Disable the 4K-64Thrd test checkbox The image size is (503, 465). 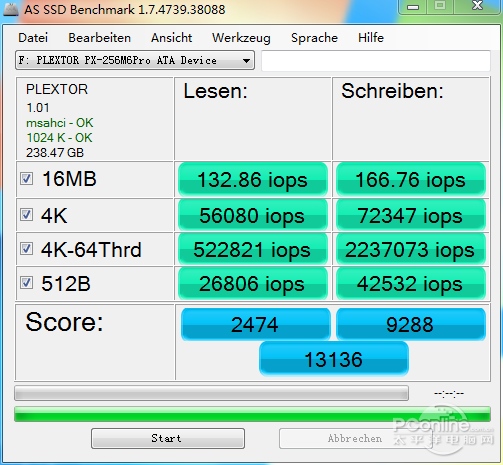(x=26, y=249)
